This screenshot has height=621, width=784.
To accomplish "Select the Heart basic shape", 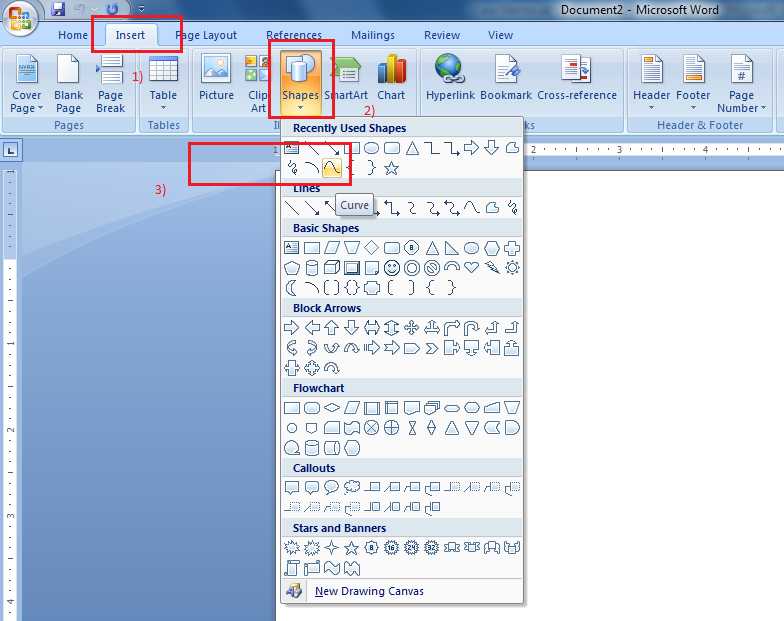I will pos(472,268).
